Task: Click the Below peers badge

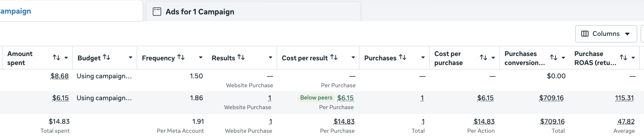Action: (316, 98)
